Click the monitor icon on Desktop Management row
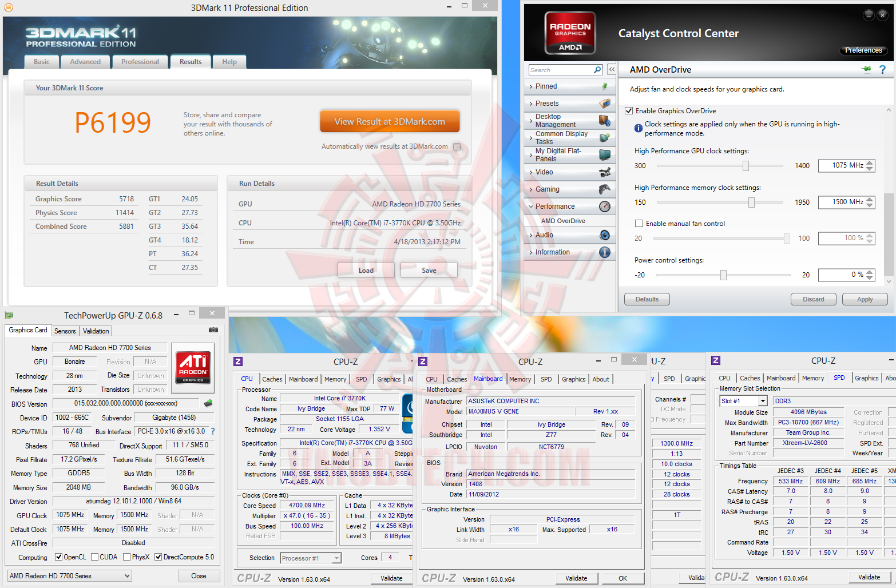 (x=605, y=121)
